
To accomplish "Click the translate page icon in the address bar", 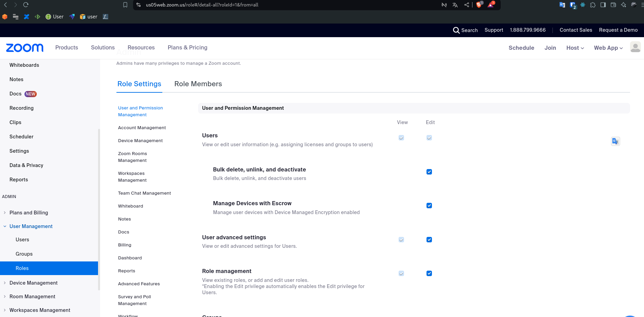I will tap(455, 5).
